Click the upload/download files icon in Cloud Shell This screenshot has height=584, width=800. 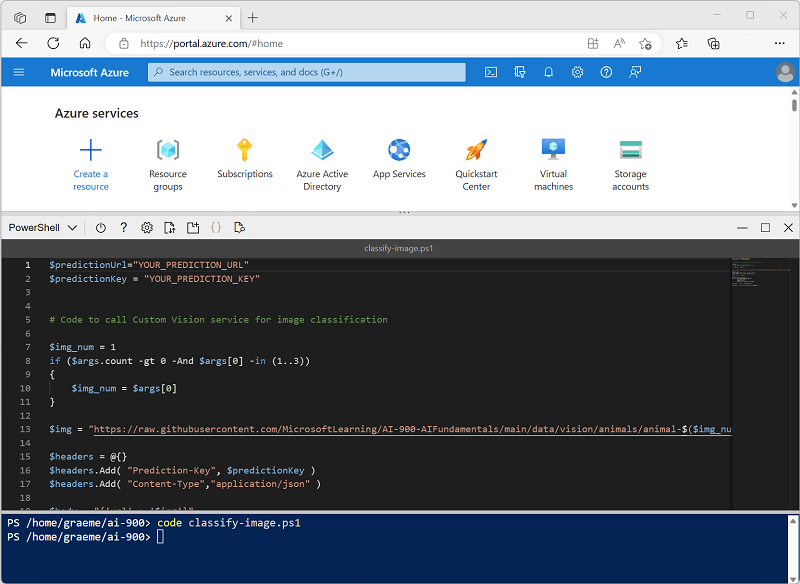170,228
